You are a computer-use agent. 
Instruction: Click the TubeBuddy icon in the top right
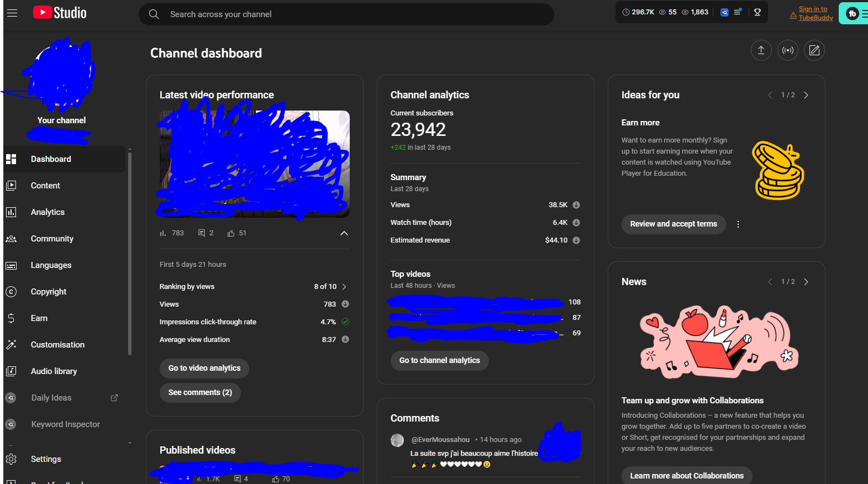[853, 14]
